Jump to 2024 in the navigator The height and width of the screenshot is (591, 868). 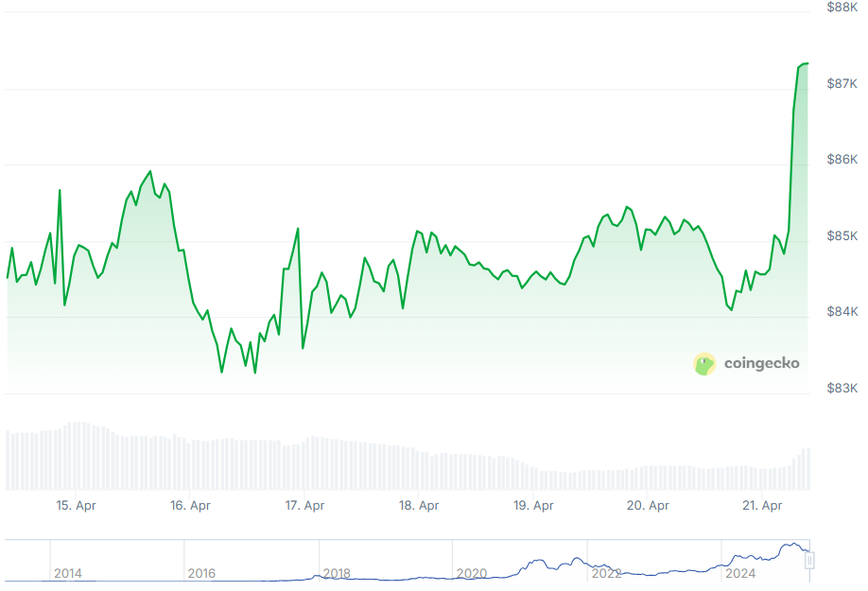[x=739, y=573]
